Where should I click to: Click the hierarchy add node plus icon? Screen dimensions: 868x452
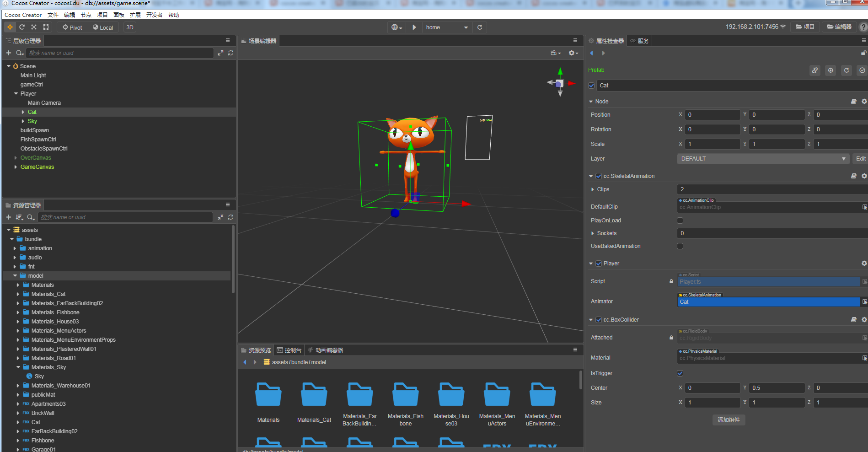[9, 53]
